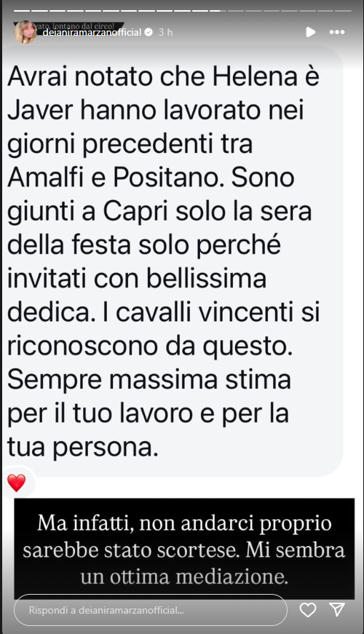Click the black 'Ma infatti, non andarci' caption box
This screenshot has width=364, height=634.
click(x=184, y=549)
